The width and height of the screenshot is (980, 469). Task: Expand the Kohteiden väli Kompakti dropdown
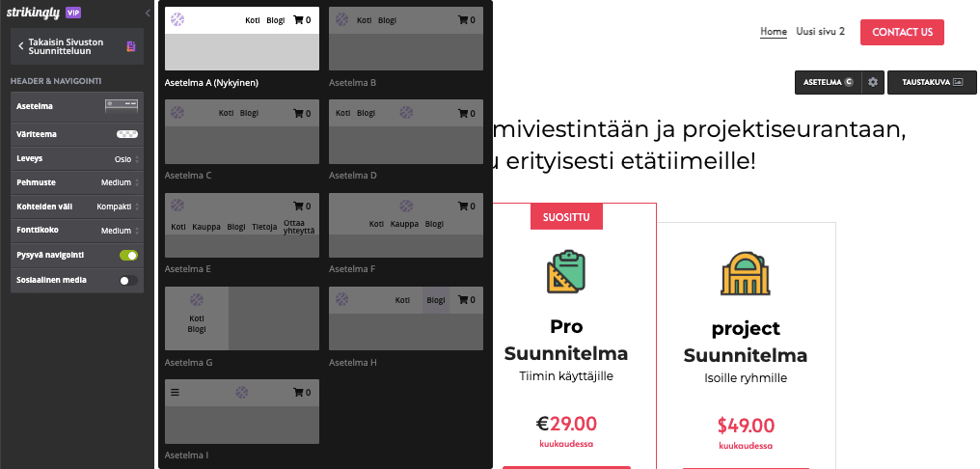(x=117, y=207)
